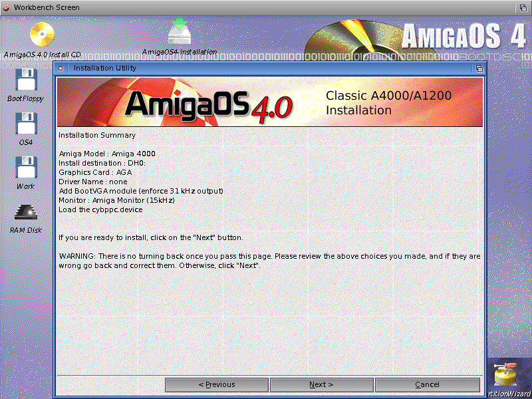
Task: Click the Installation Utility window depth gadget
Action: click(x=479, y=68)
